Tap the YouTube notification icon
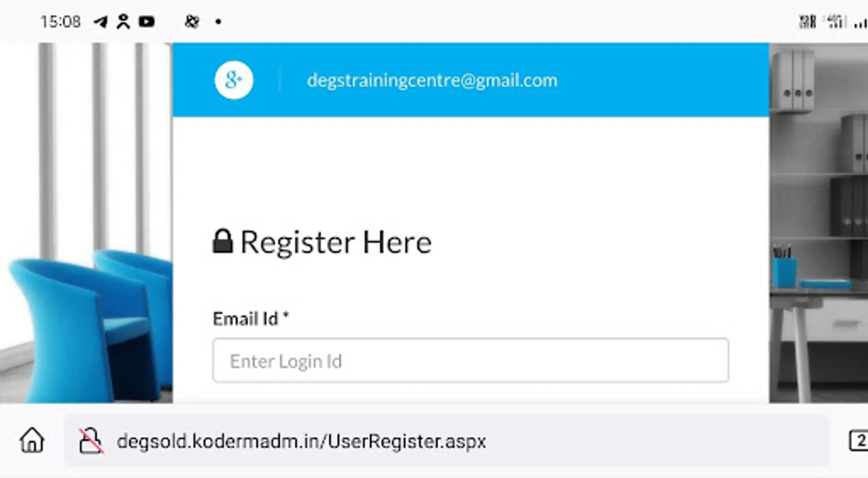The height and width of the screenshot is (478, 868). [147, 22]
